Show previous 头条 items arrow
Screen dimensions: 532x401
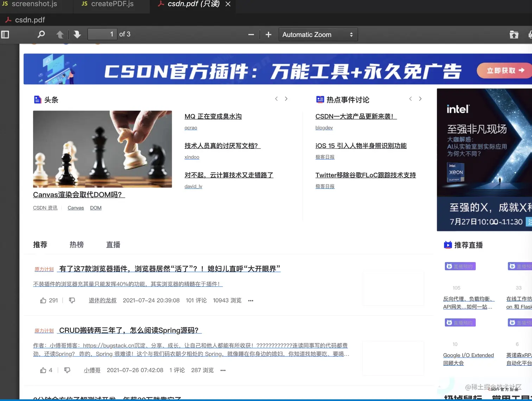click(x=276, y=99)
